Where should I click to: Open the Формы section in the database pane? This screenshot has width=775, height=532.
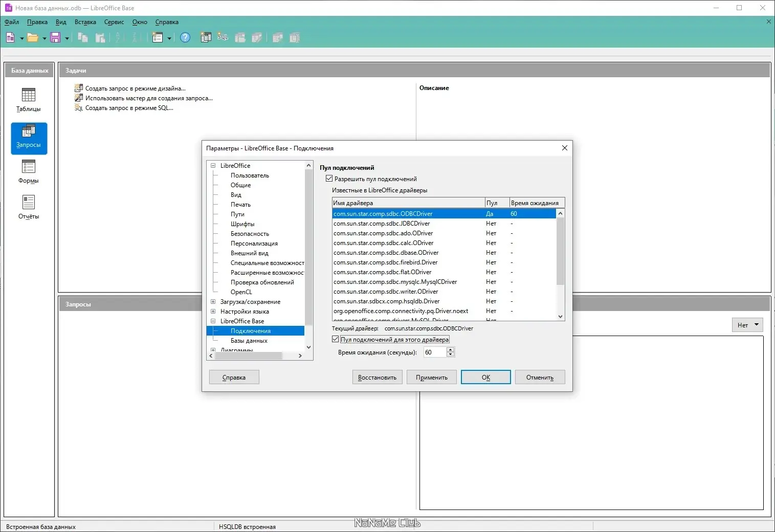29,171
